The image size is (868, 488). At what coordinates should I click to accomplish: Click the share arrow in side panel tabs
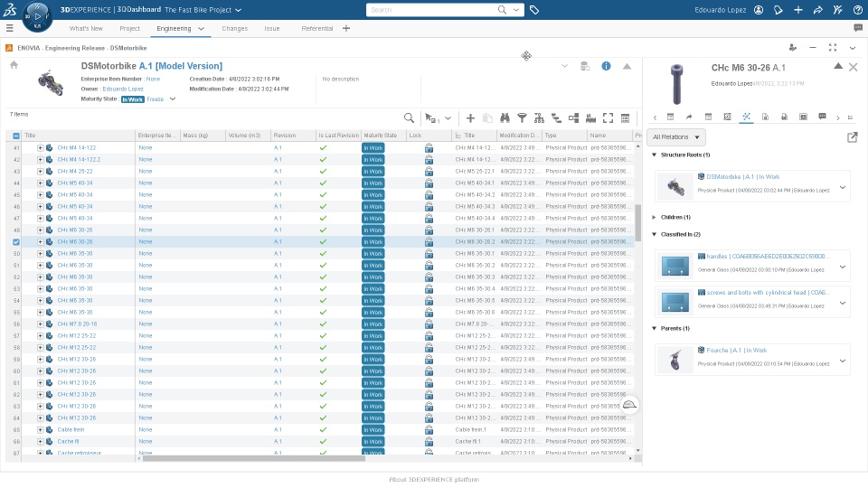[689, 117]
